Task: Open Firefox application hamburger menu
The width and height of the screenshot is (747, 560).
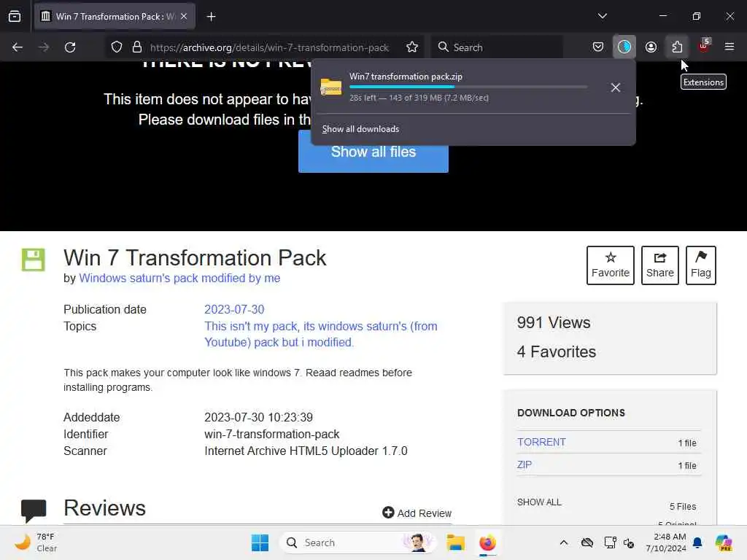Action: click(729, 47)
